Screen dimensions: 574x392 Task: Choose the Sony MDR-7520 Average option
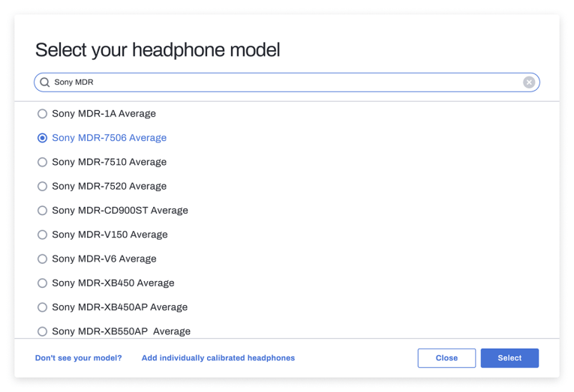click(43, 186)
